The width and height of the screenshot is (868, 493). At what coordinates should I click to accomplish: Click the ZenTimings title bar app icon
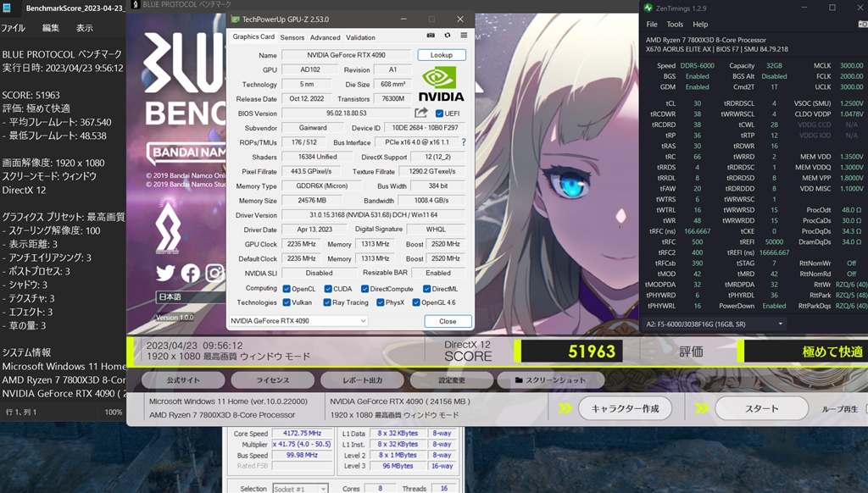pos(648,8)
